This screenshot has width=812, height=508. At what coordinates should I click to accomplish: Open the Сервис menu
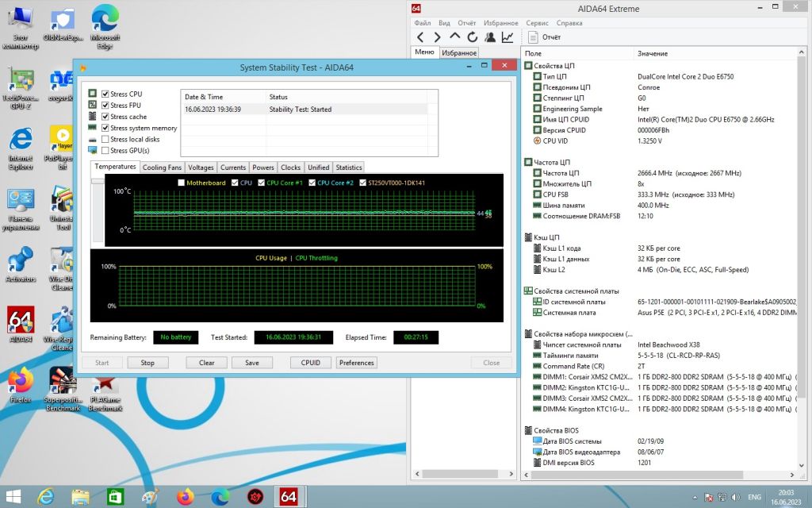tap(537, 23)
